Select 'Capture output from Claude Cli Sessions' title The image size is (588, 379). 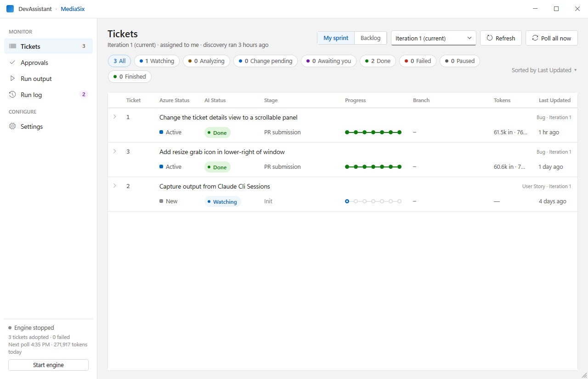215,186
